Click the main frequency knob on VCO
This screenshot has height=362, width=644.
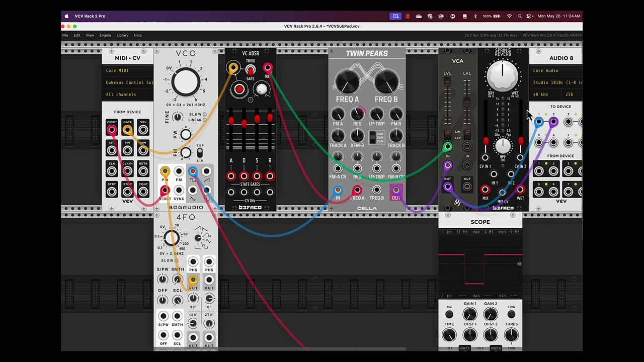coord(186,81)
